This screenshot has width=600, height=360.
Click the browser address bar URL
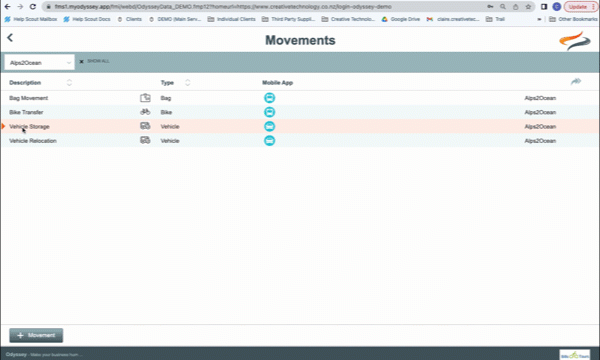point(223,7)
